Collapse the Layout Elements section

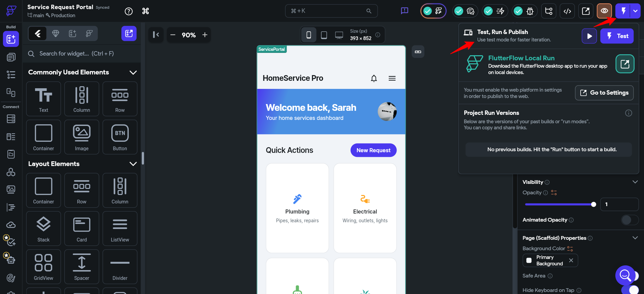coord(133,164)
